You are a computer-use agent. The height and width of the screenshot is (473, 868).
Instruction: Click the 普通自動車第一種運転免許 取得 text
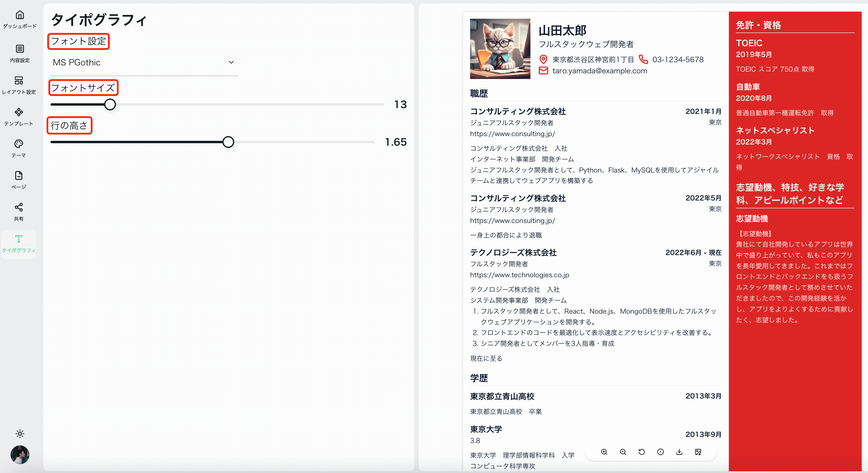[784, 113]
